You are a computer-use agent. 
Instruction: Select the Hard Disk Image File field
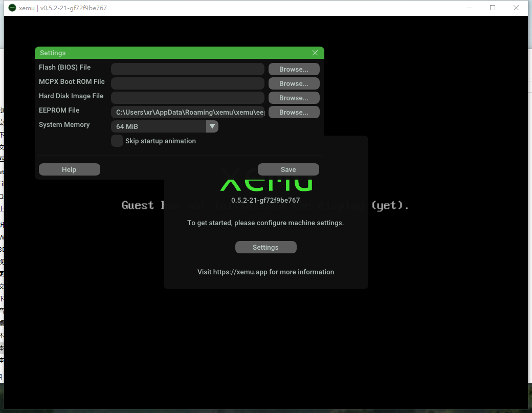(187, 98)
